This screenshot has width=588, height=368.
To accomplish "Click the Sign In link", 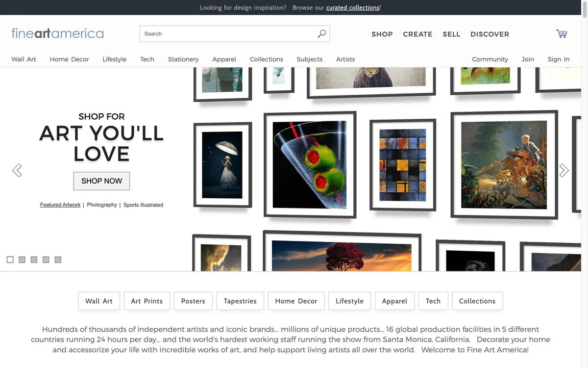I will pyautogui.click(x=559, y=59).
